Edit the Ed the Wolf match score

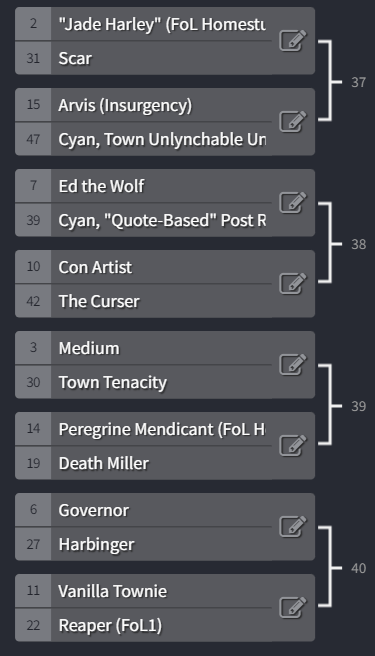pos(293,202)
